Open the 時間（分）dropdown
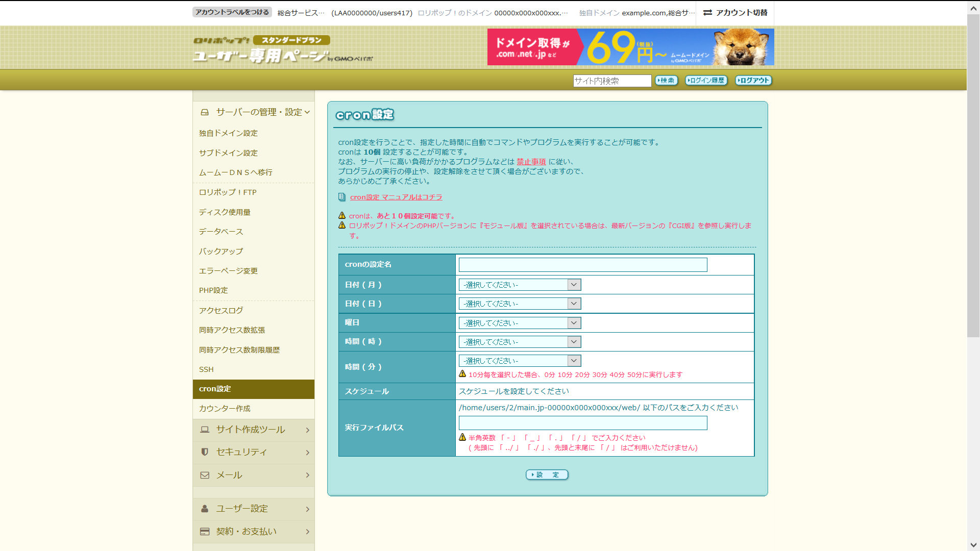 click(520, 361)
